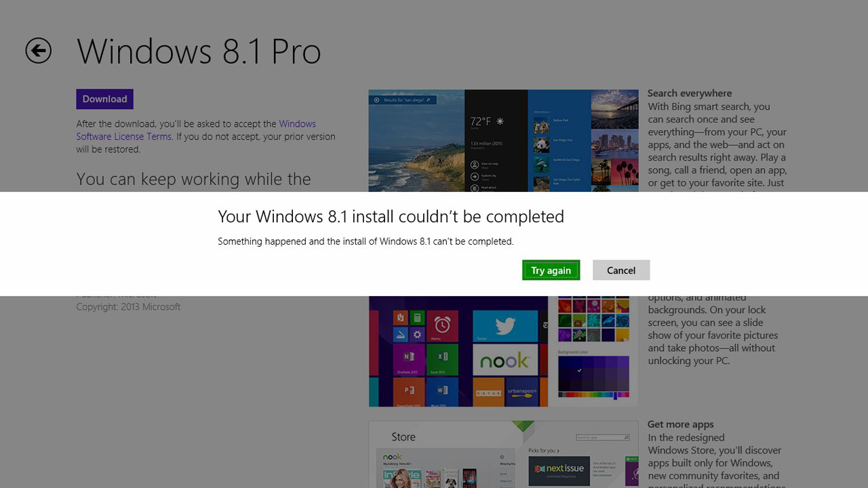Click the "Windows 8.1 Pro" page title
Screen dimensions: 868x488
(x=199, y=52)
